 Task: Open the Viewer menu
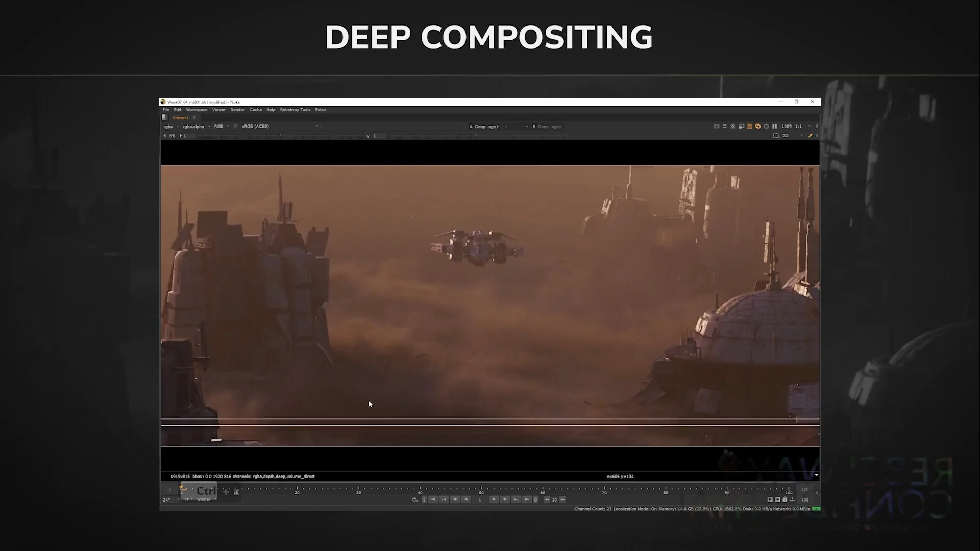[219, 110]
